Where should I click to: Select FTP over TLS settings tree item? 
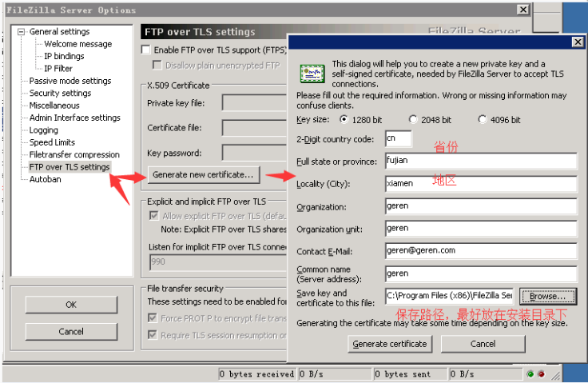[70, 167]
